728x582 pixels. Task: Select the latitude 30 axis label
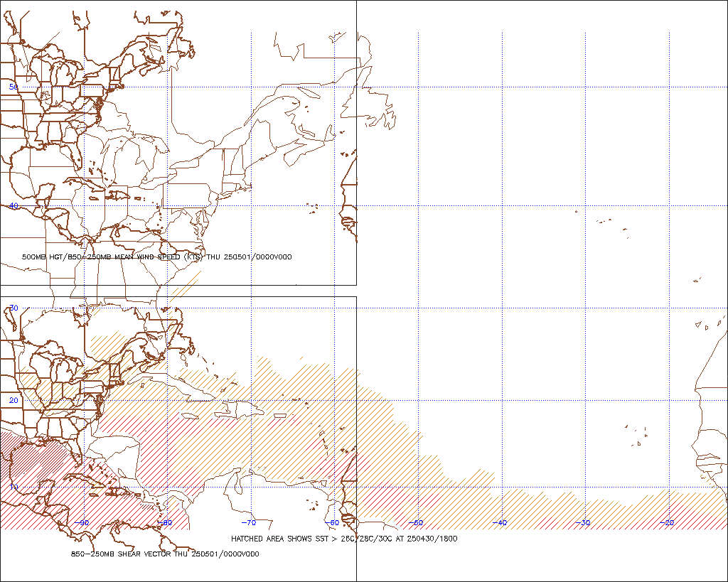14,308
